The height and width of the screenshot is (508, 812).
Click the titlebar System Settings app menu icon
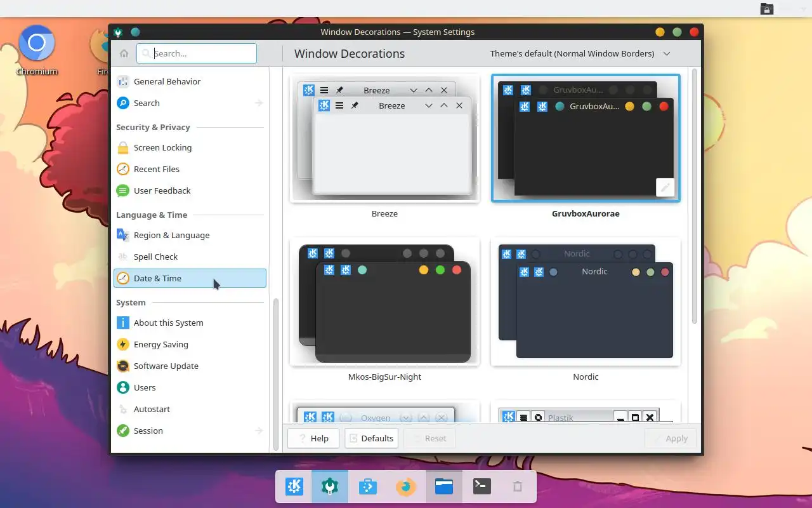coord(118,32)
